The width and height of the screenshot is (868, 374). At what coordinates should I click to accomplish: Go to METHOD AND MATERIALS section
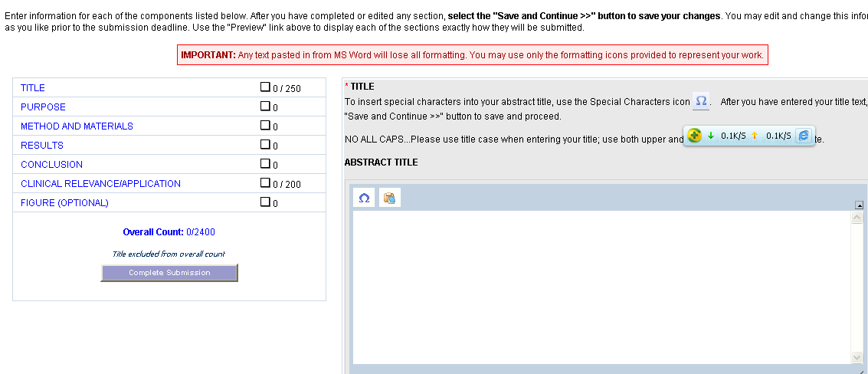click(77, 126)
